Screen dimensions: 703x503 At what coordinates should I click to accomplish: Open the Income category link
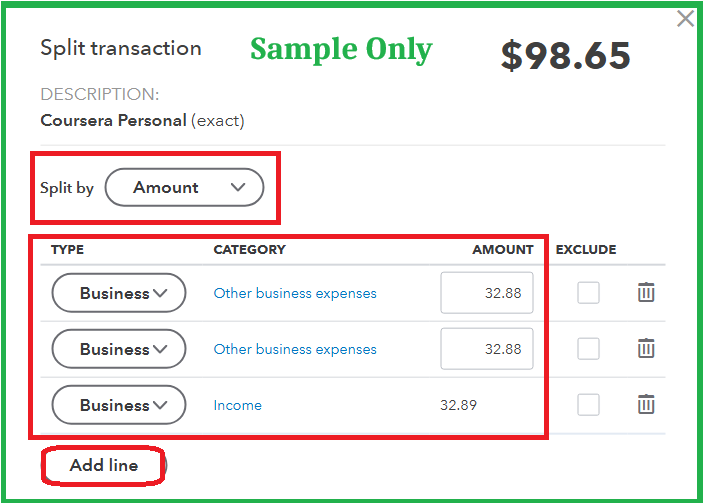[x=238, y=405]
